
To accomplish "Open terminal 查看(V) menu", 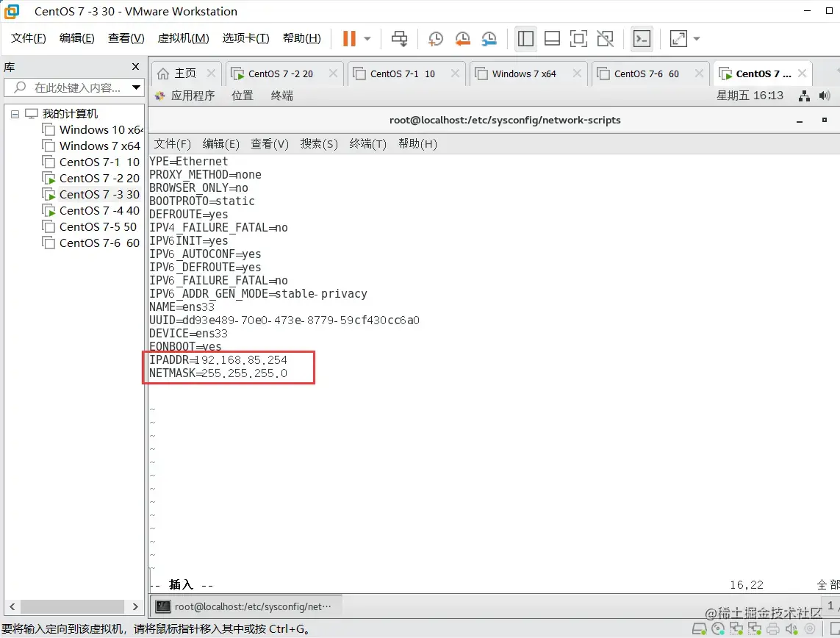I will point(270,143).
